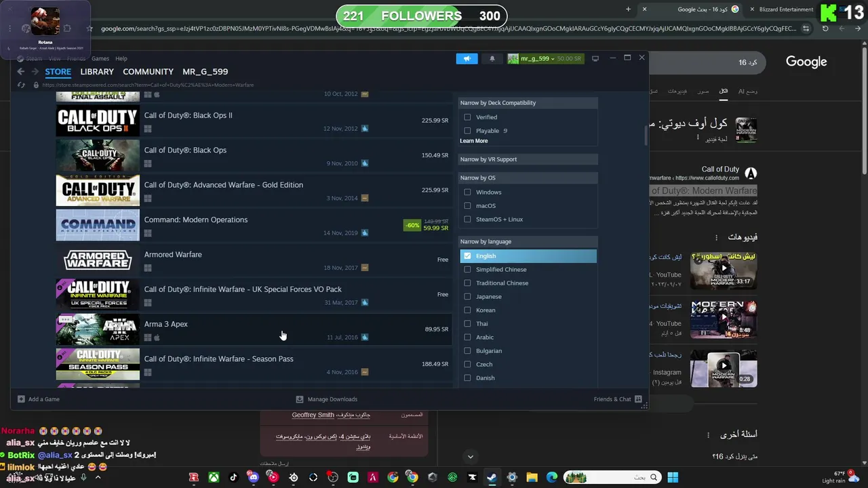The width and height of the screenshot is (868, 488).
Task: Open the Rockstar launcher taskbar icon
Action: [x=194, y=477]
